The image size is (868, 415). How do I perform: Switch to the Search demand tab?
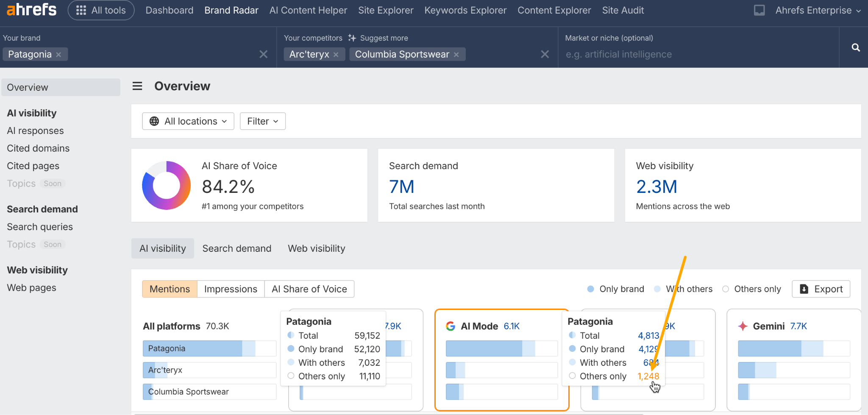click(x=236, y=248)
